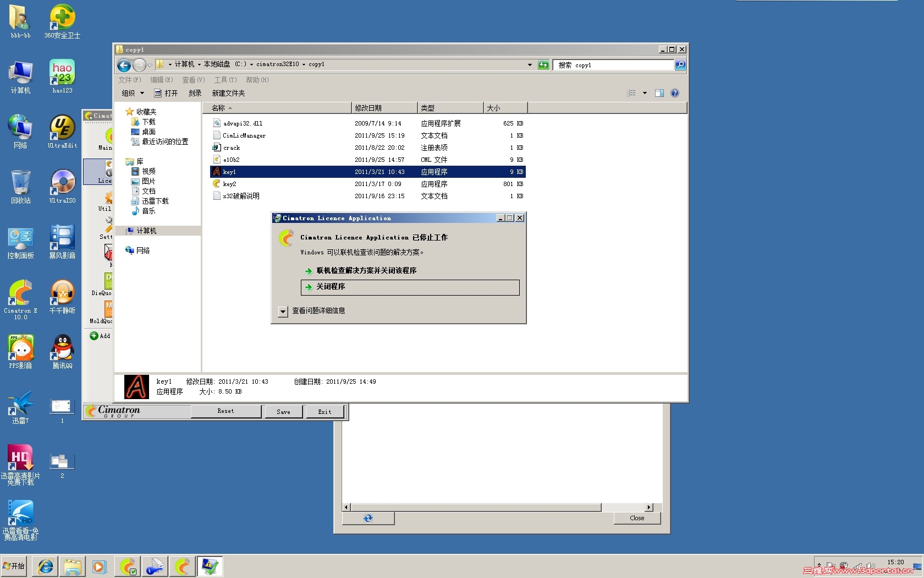Launch 暴风影音 desktop shortcut
This screenshot has width=924, height=578.
[x=62, y=242]
